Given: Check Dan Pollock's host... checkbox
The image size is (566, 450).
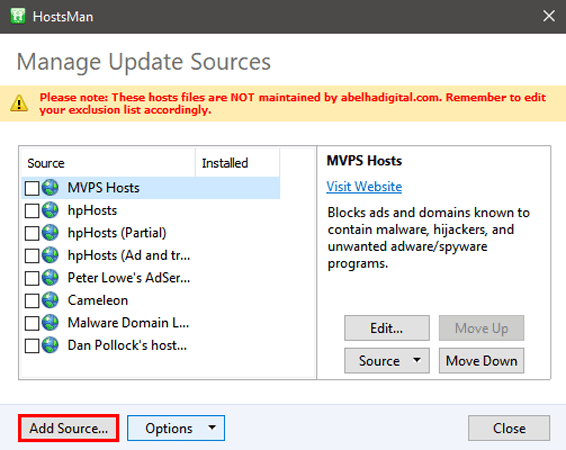Looking at the screenshot, I should (x=32, y=346).
